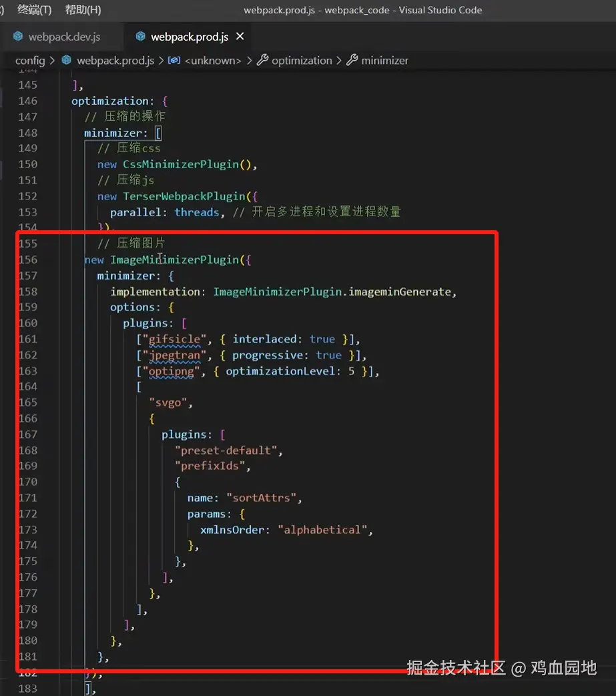The image size is (616, 696).
Task: Click the "preset-default" string
Action: [226, 450]
